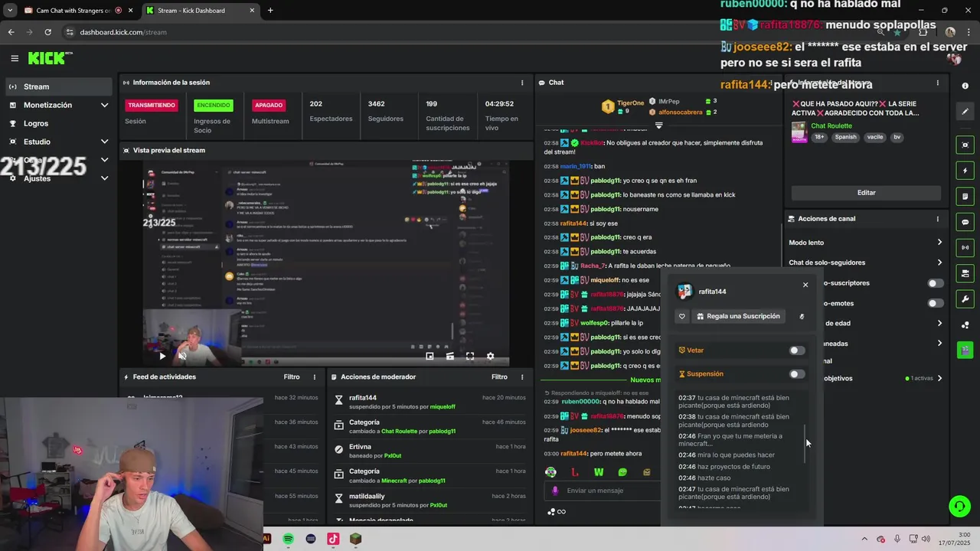Image resolution: width=980 pixels, height=551 pixels.
Task: Click the Nuevos mensajes indicator in chat
Action: click(645, 380)
